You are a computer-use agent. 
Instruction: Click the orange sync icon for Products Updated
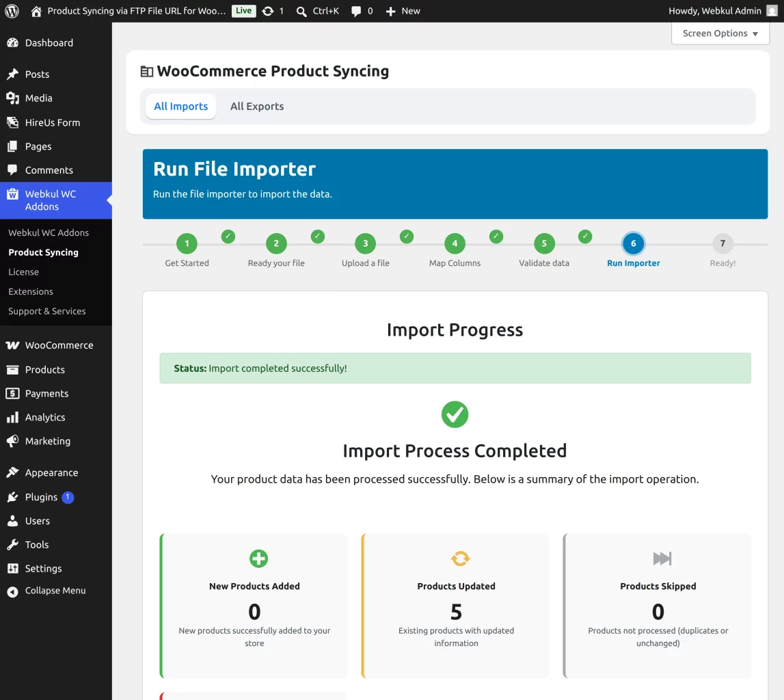[x=461, y=558]
